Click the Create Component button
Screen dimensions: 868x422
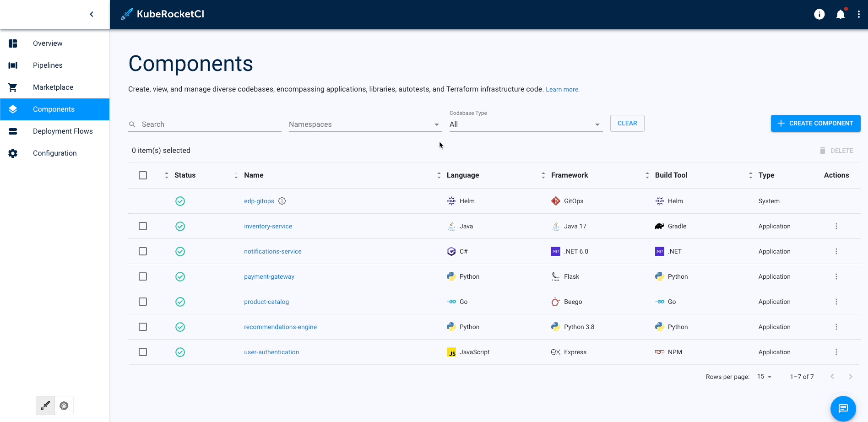click(x=815, y=123)
